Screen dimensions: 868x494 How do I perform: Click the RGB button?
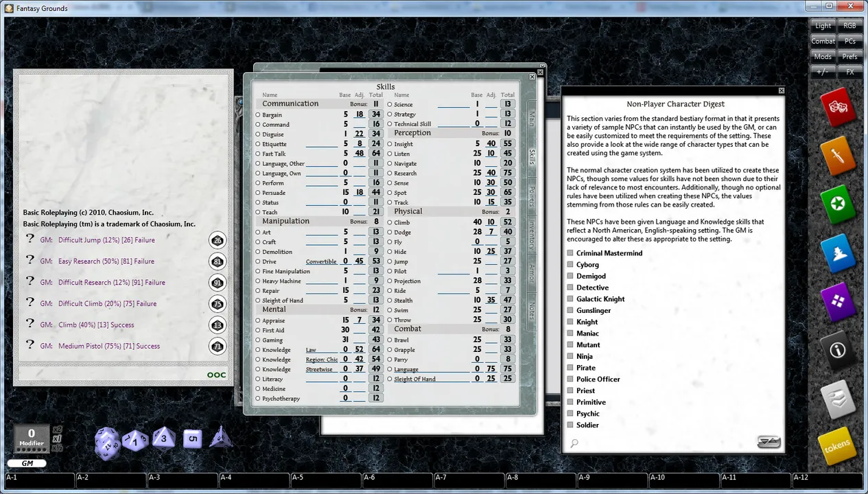(849, 25)
